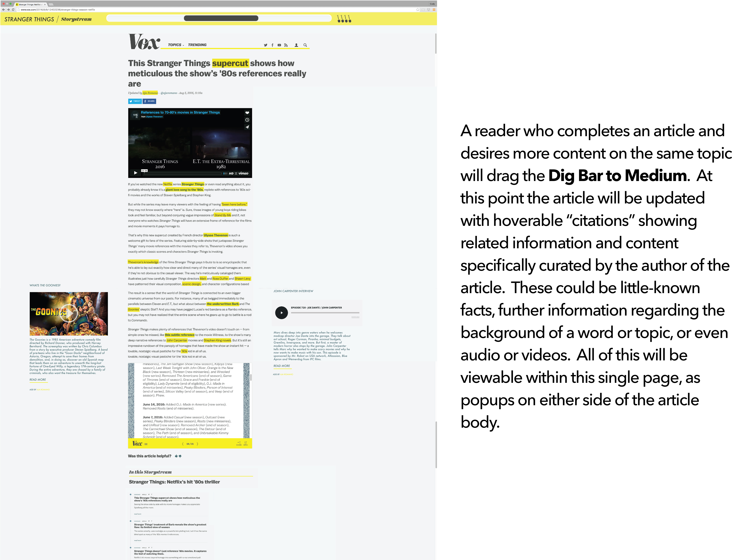
Task: Add video to Watch Later clock icon
Action: [247, 120]
